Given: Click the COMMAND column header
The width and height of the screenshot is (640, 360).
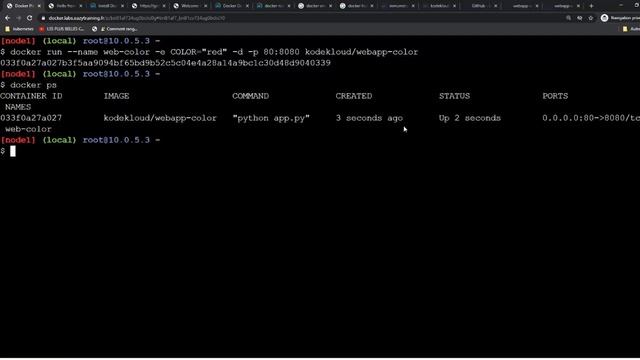Looking at the screenshot, I should [251, 96].
